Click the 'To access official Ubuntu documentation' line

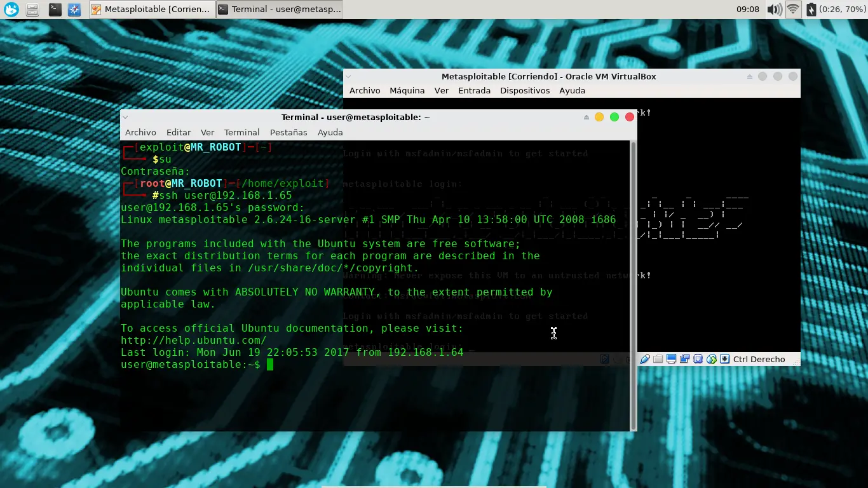click(292, 329)
